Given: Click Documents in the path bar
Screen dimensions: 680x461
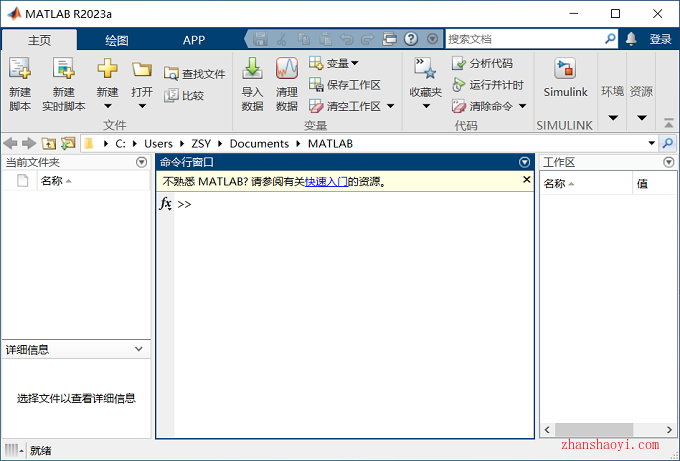Looking at the screenshot, I should (x=259, y=144).
